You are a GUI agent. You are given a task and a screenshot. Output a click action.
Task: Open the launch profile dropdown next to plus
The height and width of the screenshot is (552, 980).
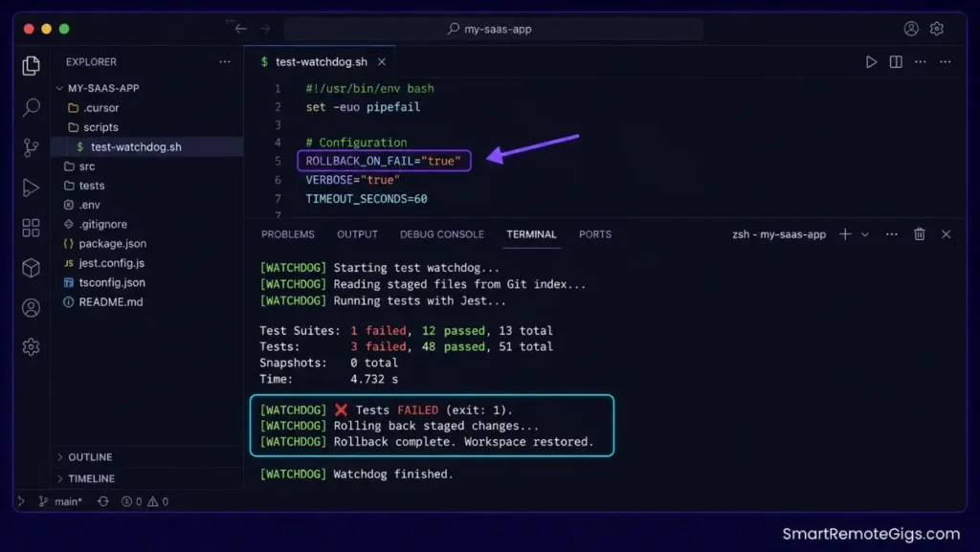point(865,234)
